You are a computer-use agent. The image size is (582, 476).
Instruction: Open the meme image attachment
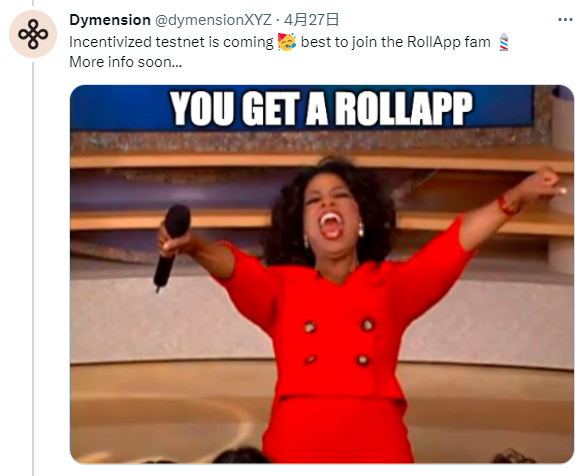[x=322, y=274]
